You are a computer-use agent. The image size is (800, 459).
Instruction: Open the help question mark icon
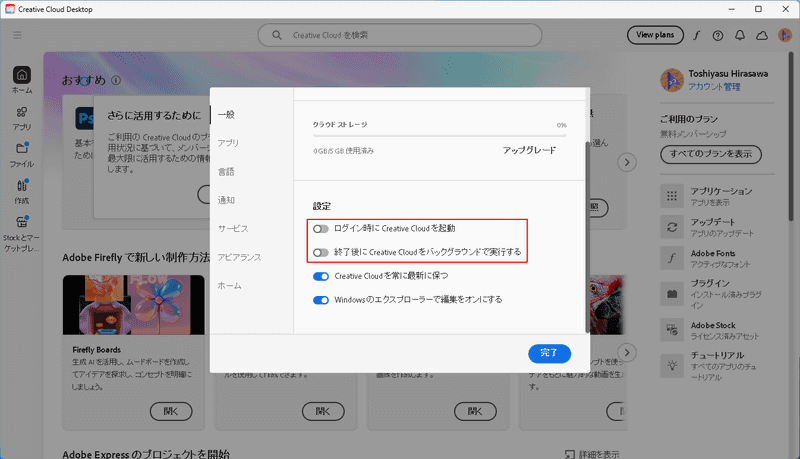(x=718, y=35)
